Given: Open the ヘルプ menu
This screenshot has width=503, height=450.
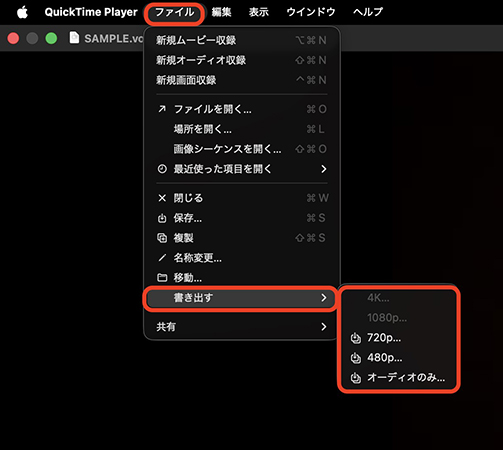Looking at the screenshot, I should (368, 12).
